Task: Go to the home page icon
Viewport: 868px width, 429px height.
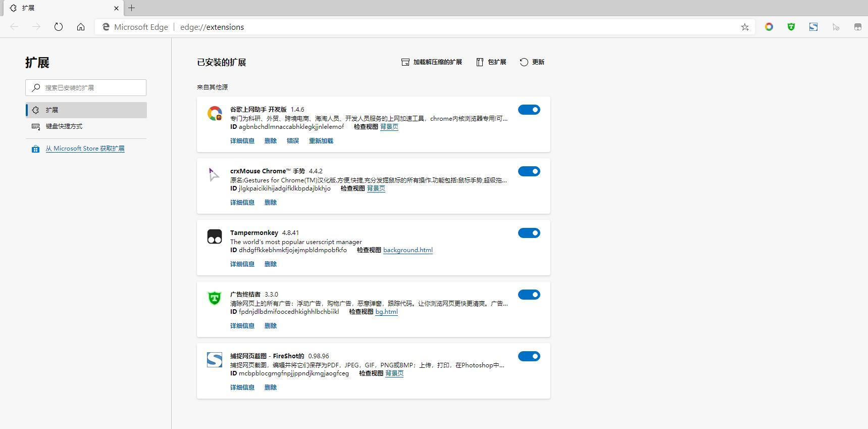Action: [x=81, y=27]
